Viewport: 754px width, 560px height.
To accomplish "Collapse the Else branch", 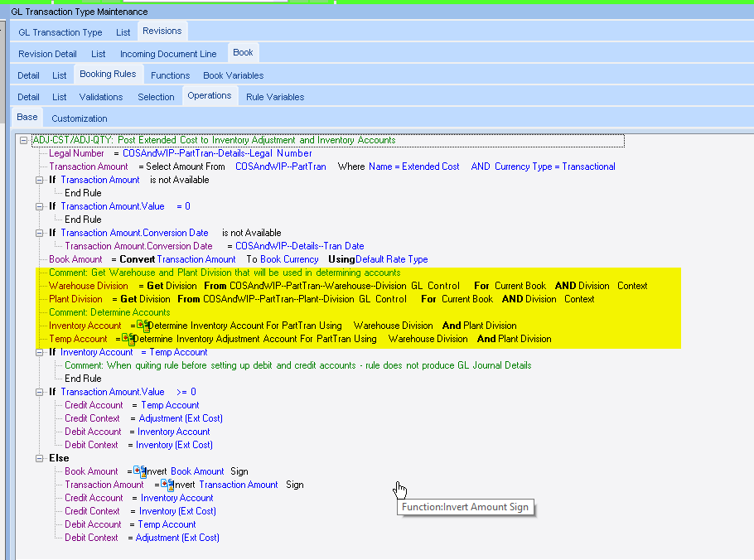I will (40, 458).
